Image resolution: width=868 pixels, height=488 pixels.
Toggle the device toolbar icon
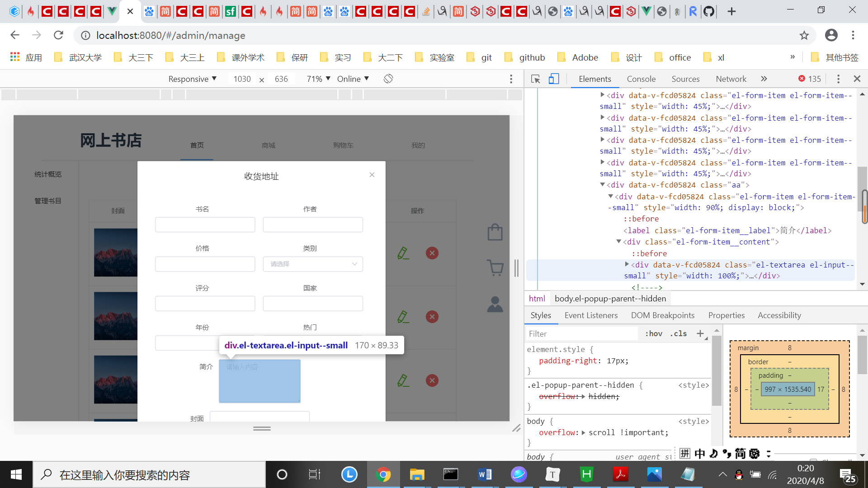coord(554,79)
